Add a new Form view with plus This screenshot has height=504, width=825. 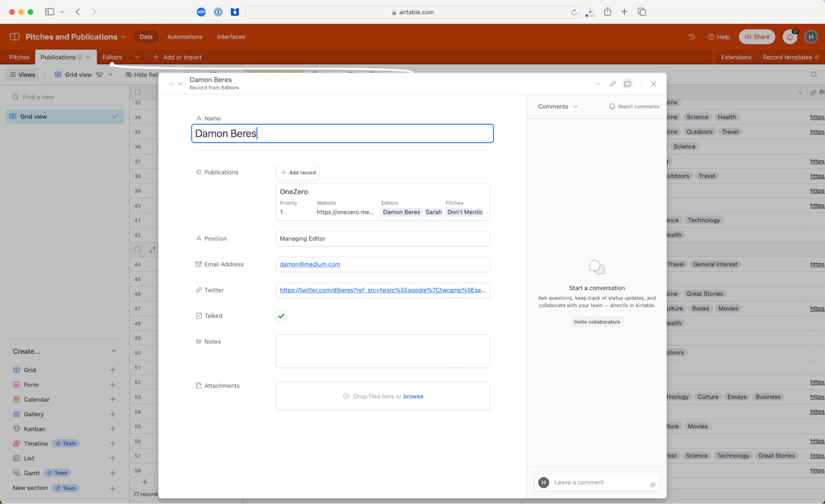click(x=113, y=385)
